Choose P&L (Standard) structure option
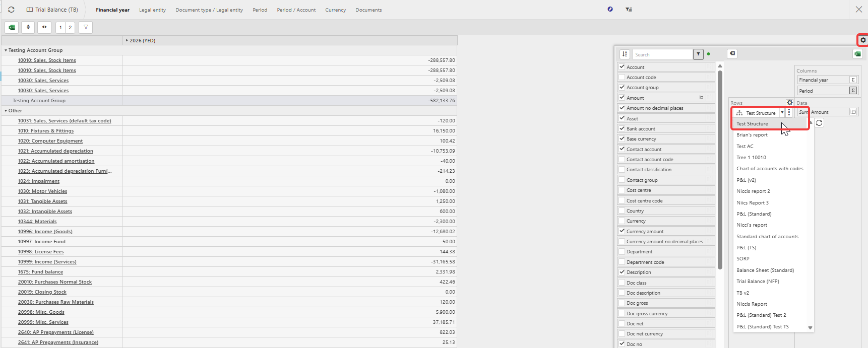 tap(754, 214)
